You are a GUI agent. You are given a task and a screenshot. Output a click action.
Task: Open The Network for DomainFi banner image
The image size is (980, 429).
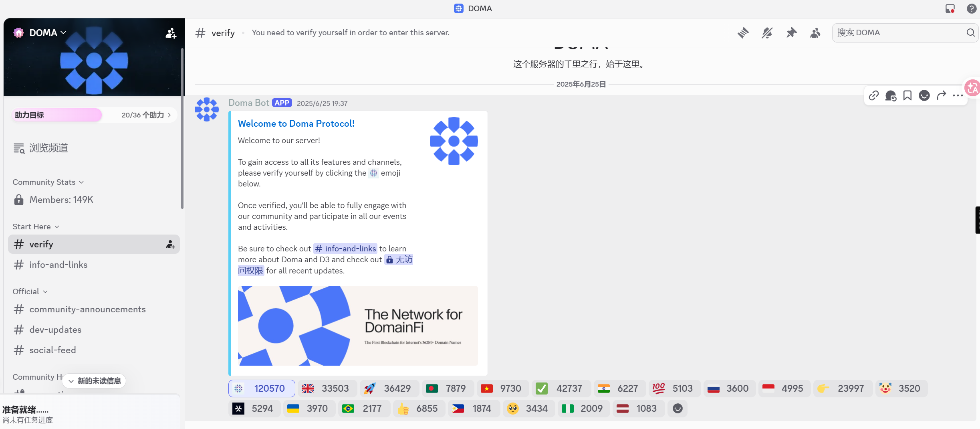[358, 326]
